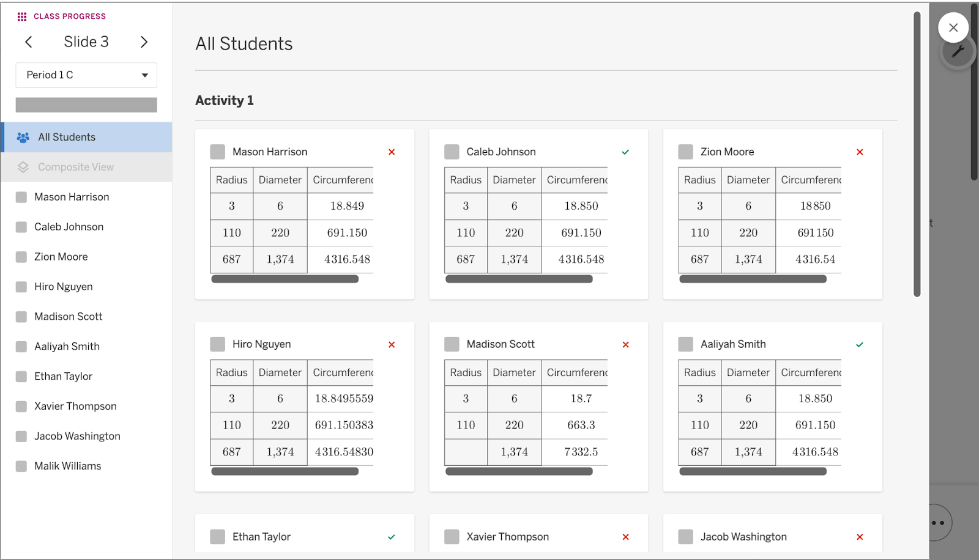
Task: Click green checkmark on Caleb Johnson card
Action: [x=625, y=152]
